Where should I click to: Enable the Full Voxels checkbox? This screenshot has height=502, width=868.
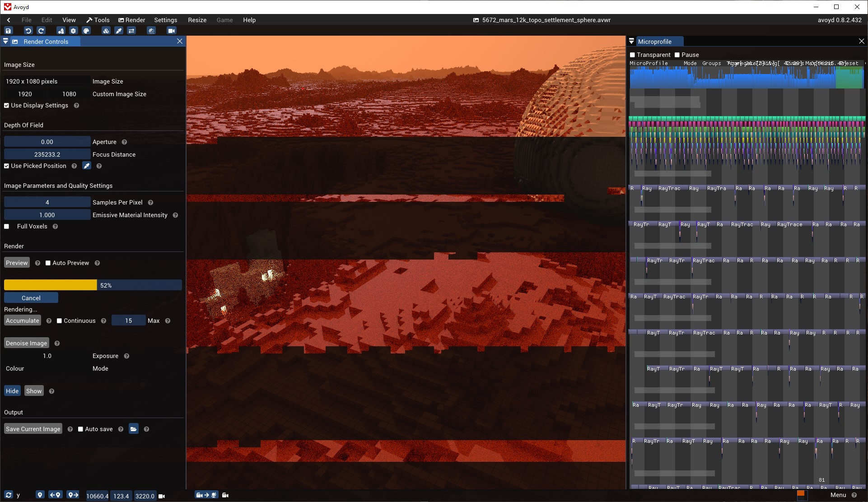point(7,226)
